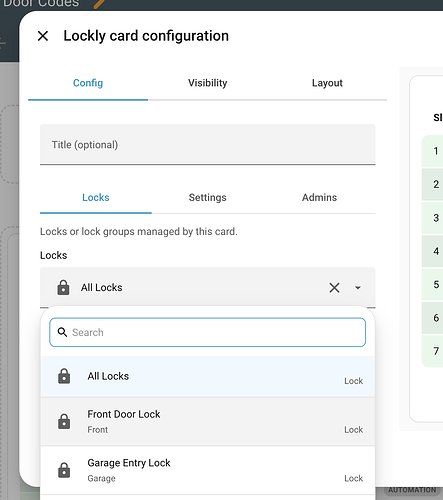Viewport: 443px width, 500px height.
Task: Click the 'Locks or lock groups managed' description
Action: coord(139,231)
